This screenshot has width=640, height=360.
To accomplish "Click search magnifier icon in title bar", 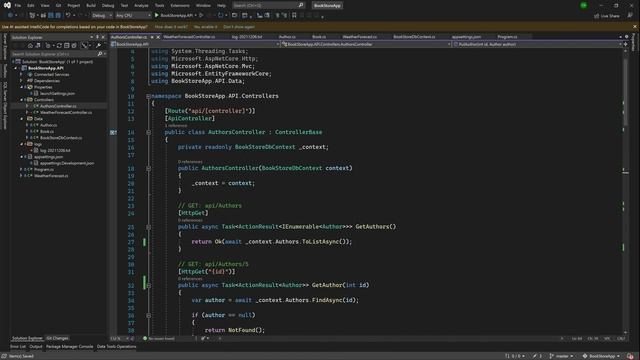I will [301, 5].
